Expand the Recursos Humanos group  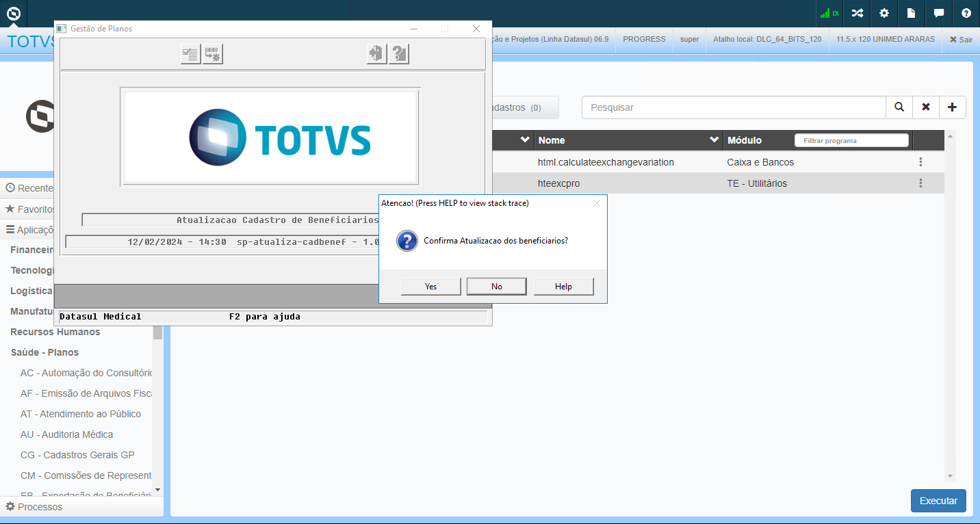55,332
